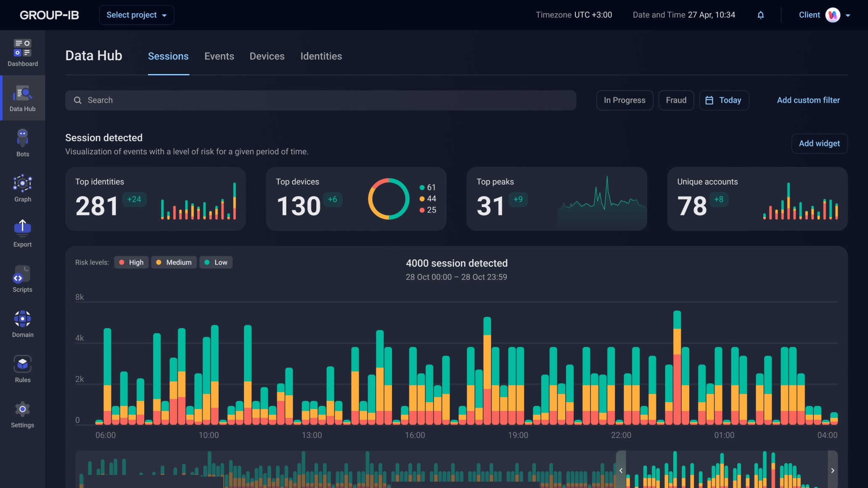Image resolution: width=868 pixels, height=488 pixels.
Task: Click the notification bell icon
Action: coord(760,15)
